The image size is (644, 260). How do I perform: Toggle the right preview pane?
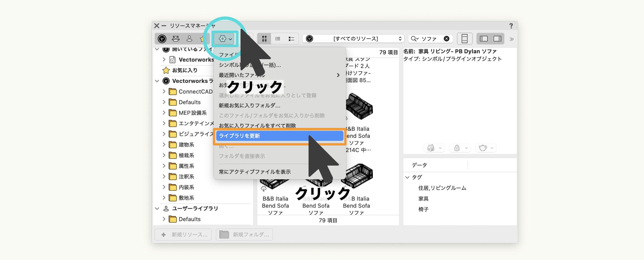[x=497, y=39]
